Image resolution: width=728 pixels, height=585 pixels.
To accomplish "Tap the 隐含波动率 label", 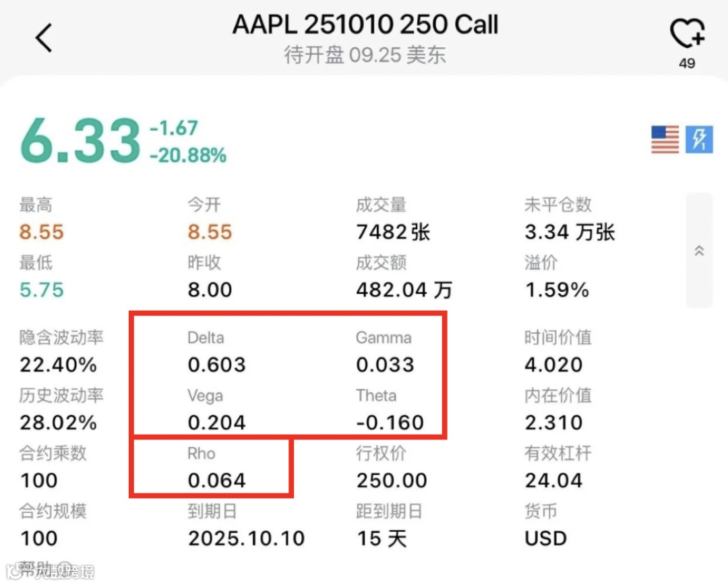I will coord(61,338).
